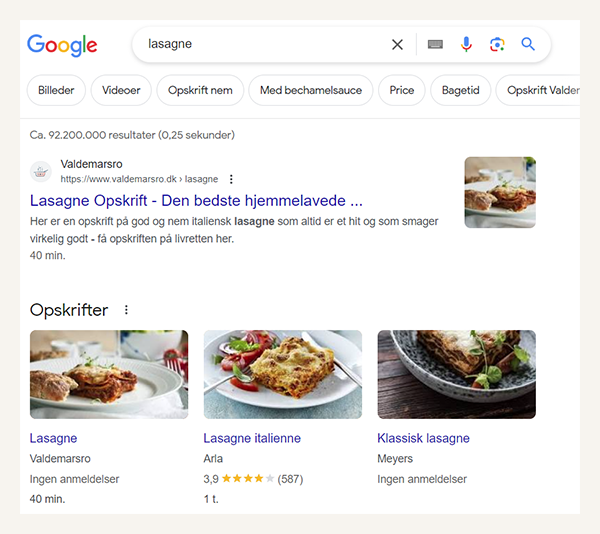The image size is (600, 534).
Task: Click the lasagne thumbnail beside the top result
Action: (x=500, y=192)
